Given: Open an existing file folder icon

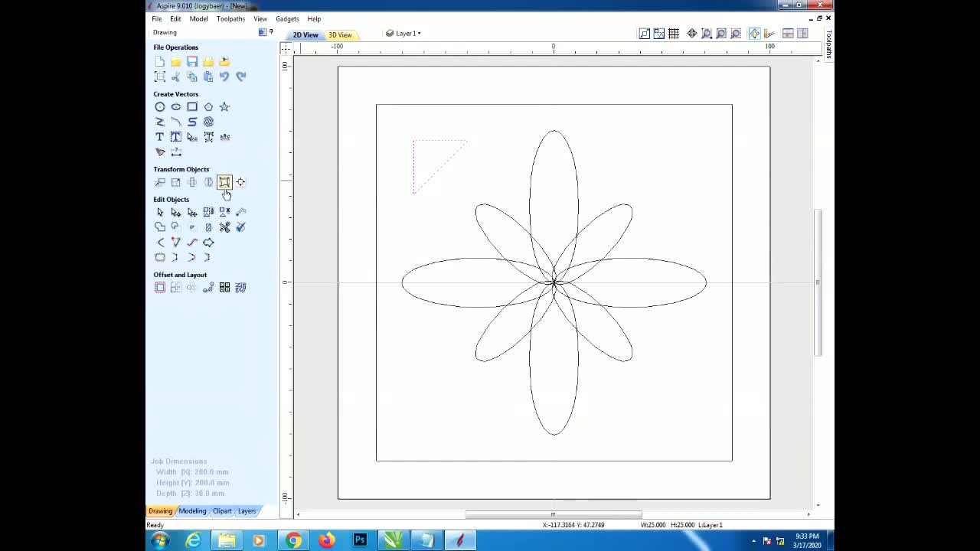Looking at the screenshot, I should (x=176, y=61).
